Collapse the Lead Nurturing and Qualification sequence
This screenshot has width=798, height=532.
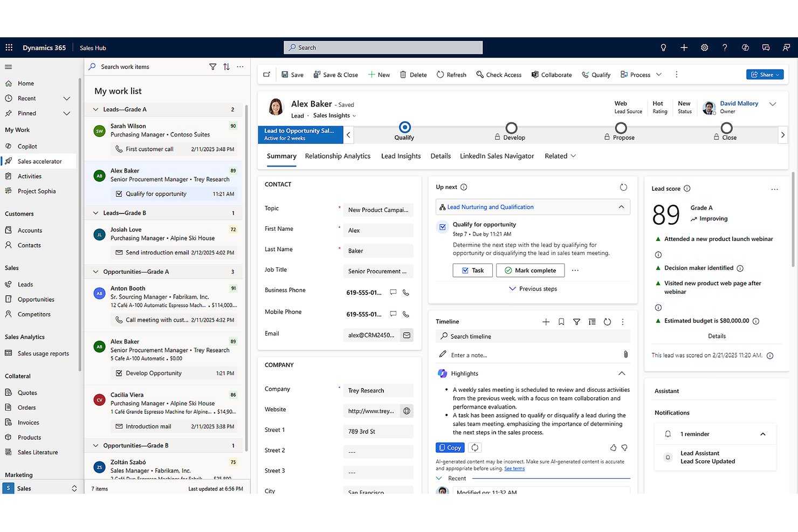(621, 207)
